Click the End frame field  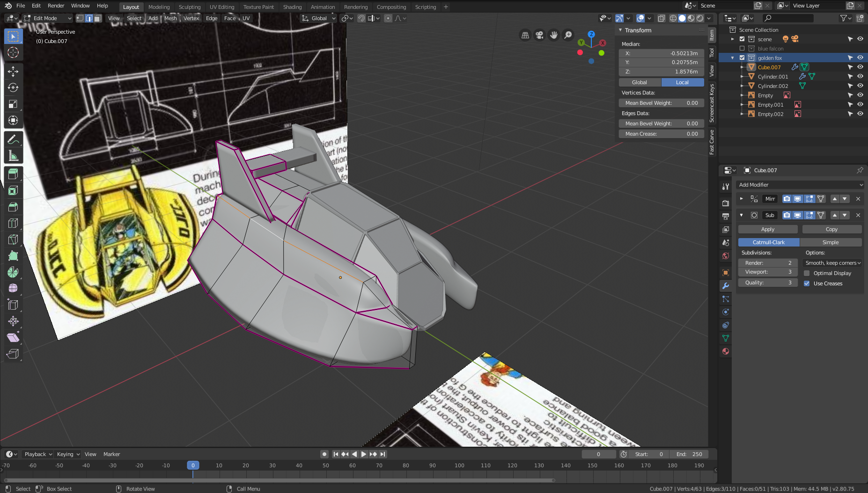point(689,454)
